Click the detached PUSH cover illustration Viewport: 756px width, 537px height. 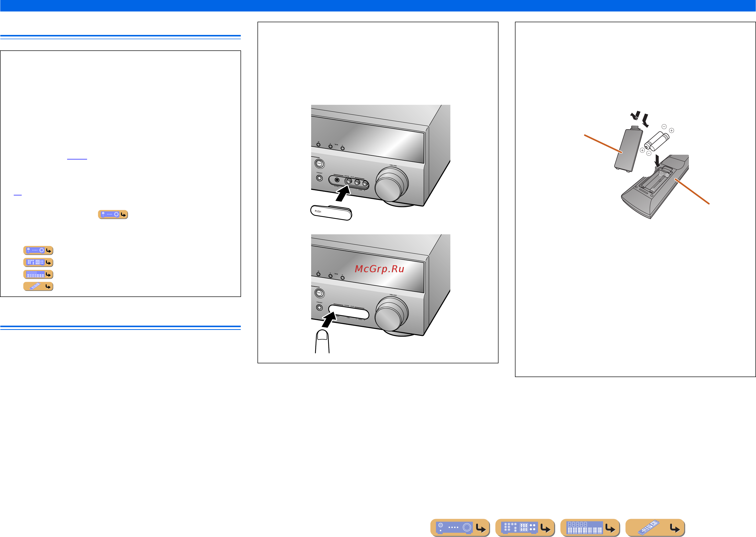coord(331,213)
